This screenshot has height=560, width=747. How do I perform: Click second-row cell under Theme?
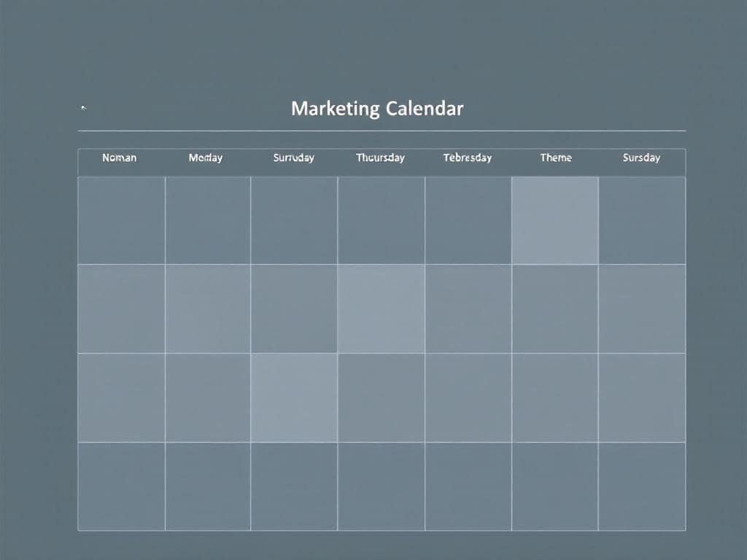point(555,308)
